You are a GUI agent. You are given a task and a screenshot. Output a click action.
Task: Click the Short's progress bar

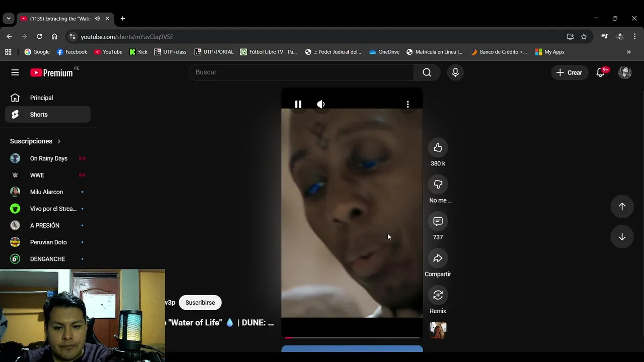(x=352, y=337)
